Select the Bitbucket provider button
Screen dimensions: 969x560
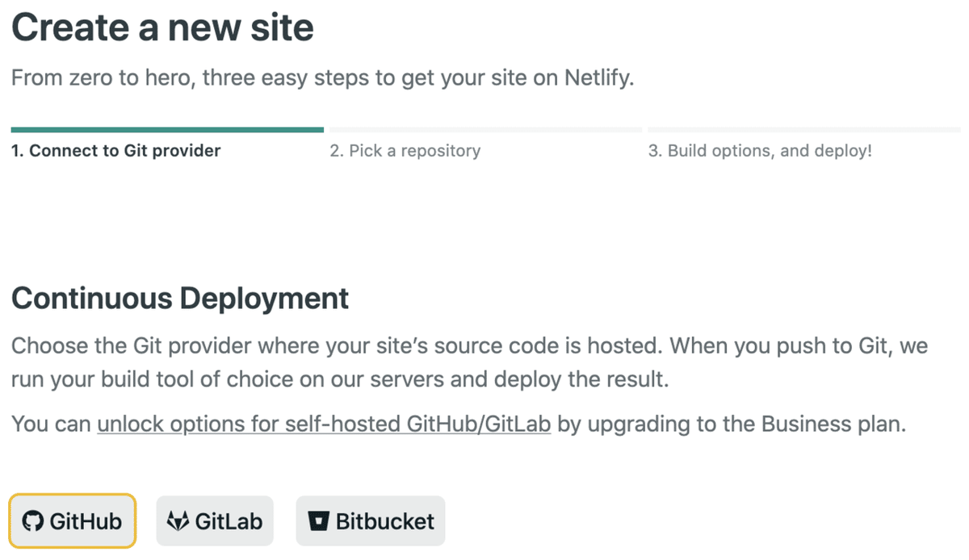click(x=371, y=521)
